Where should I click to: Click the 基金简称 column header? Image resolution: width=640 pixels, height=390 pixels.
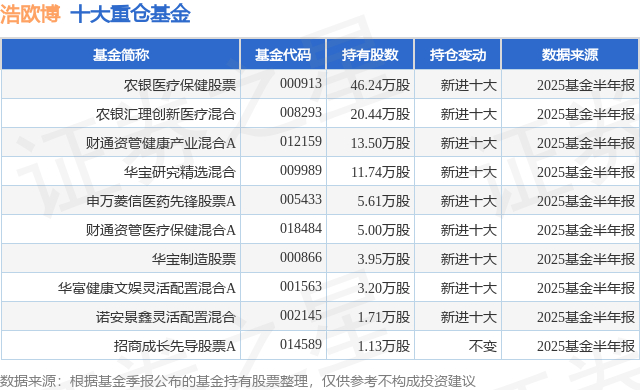[121, 55]
